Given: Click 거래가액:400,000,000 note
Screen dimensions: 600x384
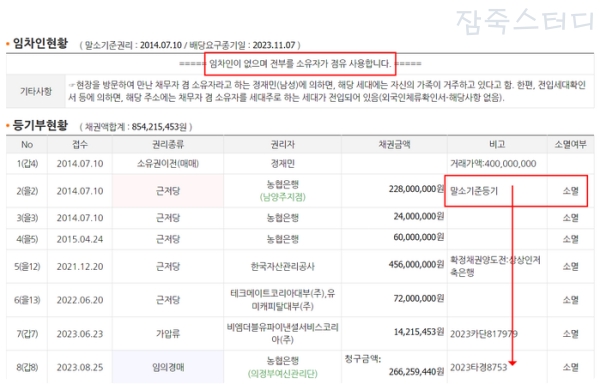Looking at the screenshot, I should click(x=493, y=164).
